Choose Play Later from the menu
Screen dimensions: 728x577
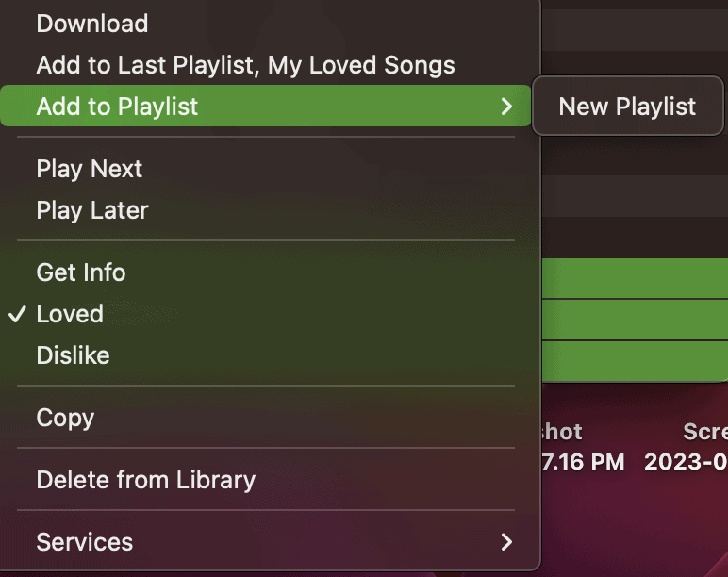[92, 210]
